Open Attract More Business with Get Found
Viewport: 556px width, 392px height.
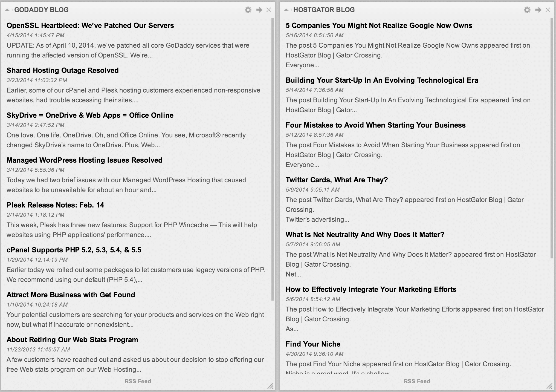71,295
